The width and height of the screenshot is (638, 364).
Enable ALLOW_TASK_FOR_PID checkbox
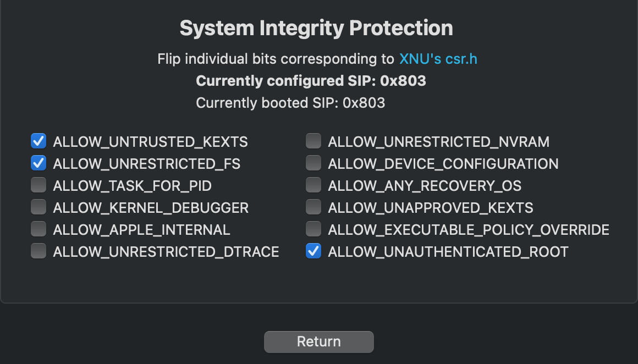point(38,185)
